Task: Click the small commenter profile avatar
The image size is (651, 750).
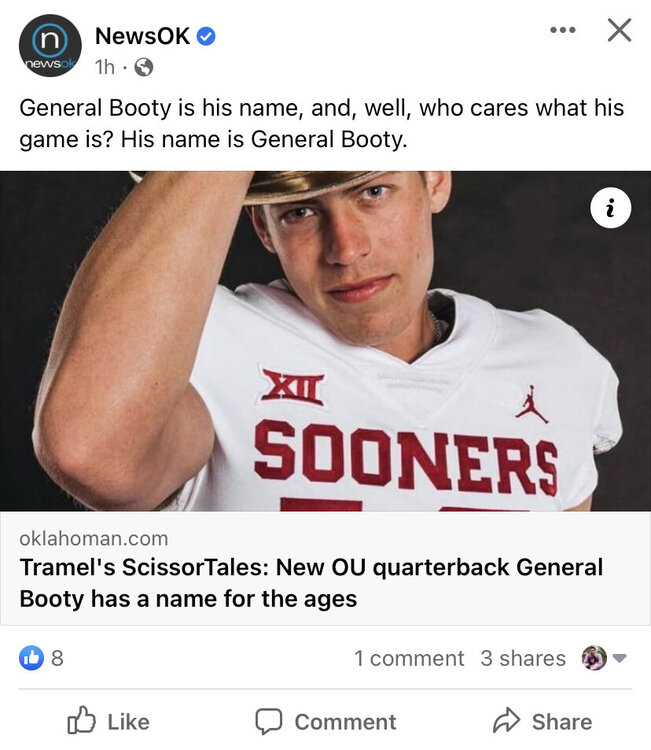Action: pos(593,658)
